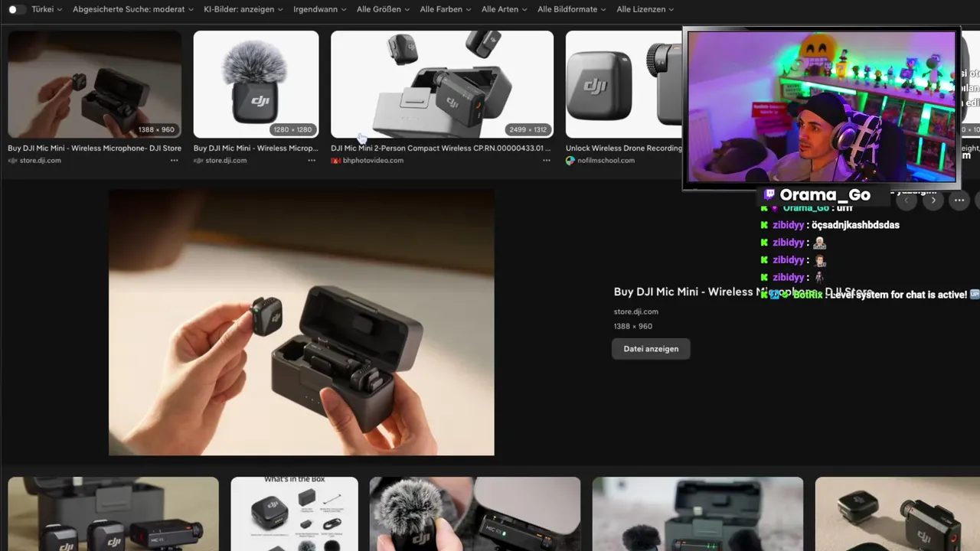Click chat message 'öçsadnjkashbdsdas'
980x551 pixels.
click(855, 225)
